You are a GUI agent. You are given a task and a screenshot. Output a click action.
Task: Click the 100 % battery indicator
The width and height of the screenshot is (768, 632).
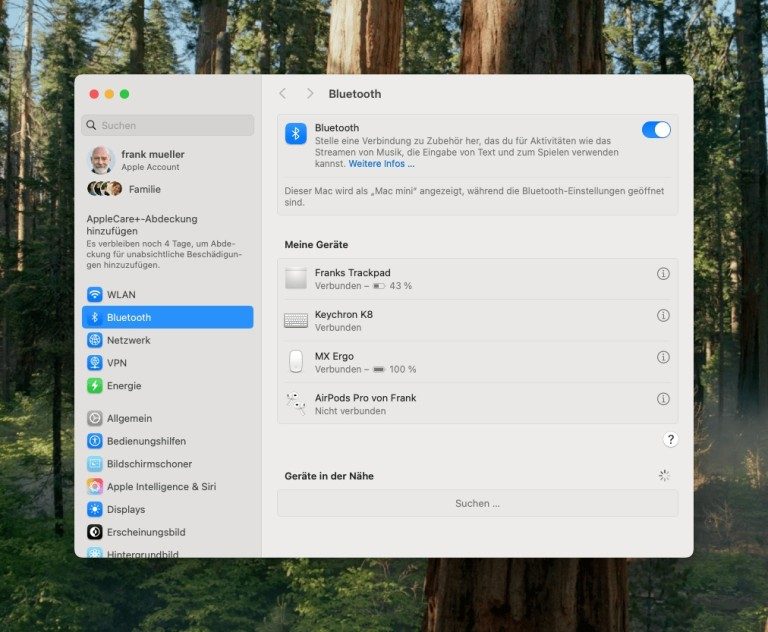[x=394, y=369]
